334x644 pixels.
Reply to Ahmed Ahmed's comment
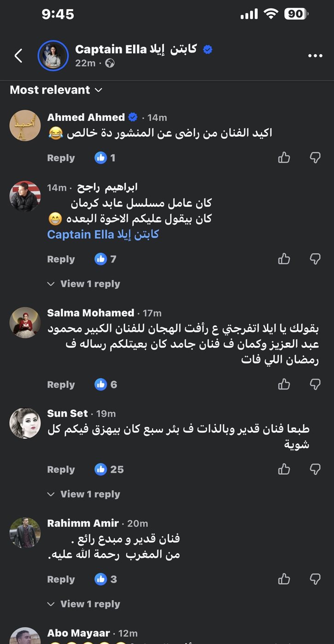pos(61,158)
